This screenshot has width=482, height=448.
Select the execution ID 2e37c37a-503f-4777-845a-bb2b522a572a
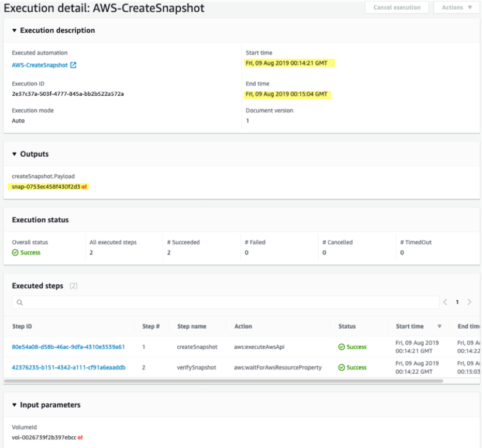pyautogui.click(x=68, y=94)
